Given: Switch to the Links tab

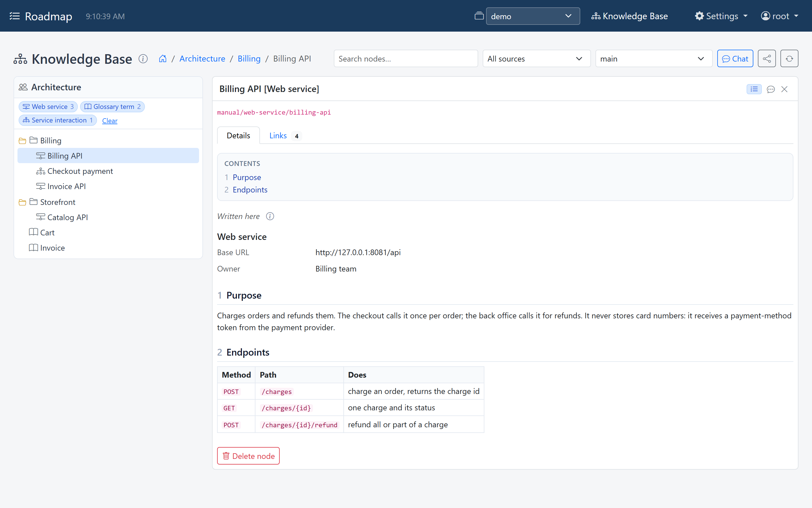Looking at the screenshot, I should point(285,135).
